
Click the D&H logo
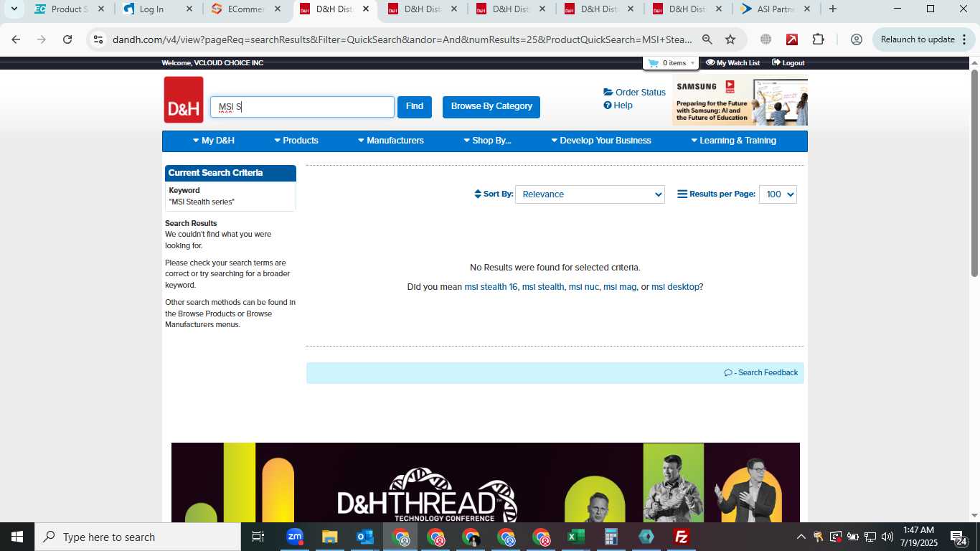point(184,100)
